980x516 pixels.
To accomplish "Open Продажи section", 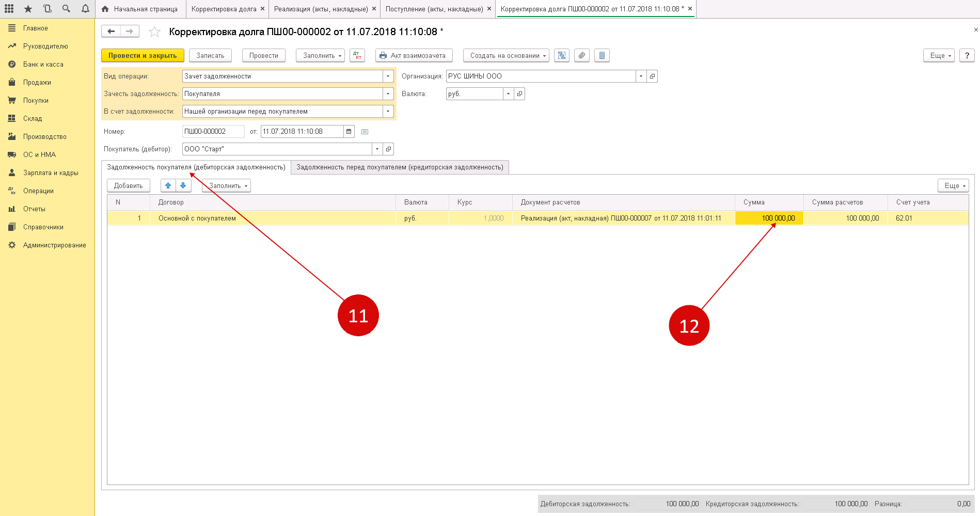I will 37,83.
